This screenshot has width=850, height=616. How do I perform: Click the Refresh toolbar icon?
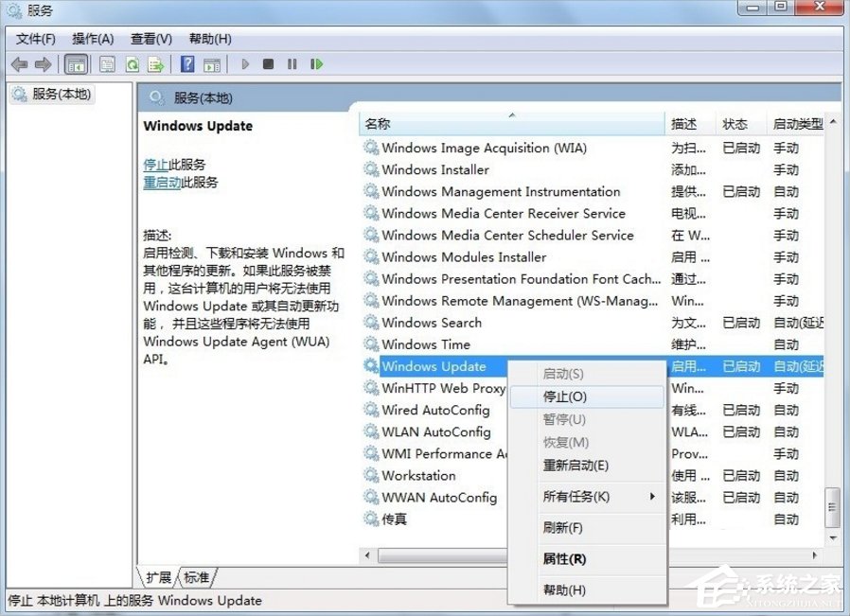pos(132,64)
